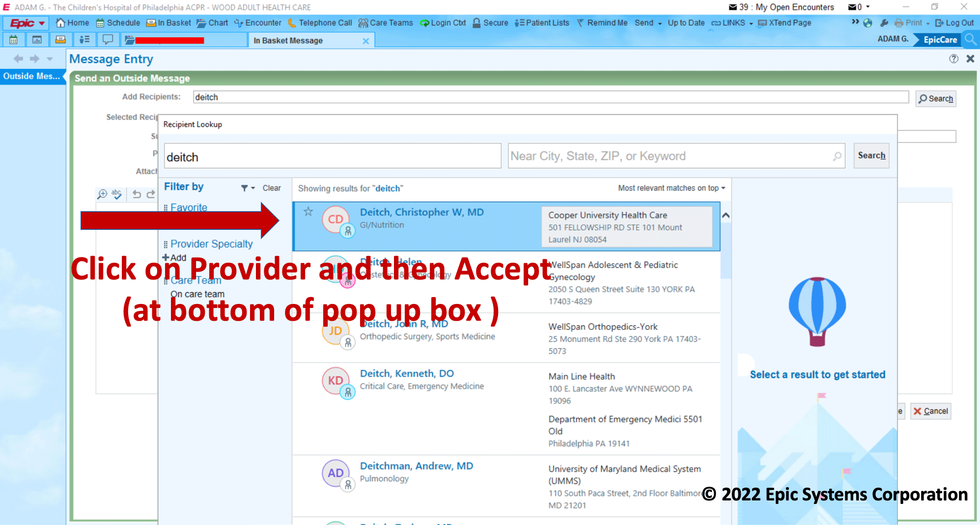
Task: Select the Outside Mes... activity tab
Action: pos(32,76)
